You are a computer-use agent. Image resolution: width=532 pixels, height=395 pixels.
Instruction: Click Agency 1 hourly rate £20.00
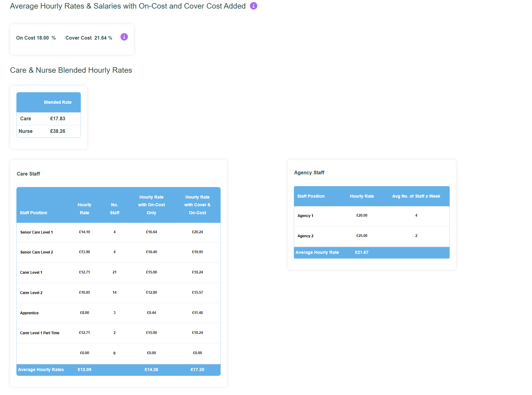click(x=362, y=215)
